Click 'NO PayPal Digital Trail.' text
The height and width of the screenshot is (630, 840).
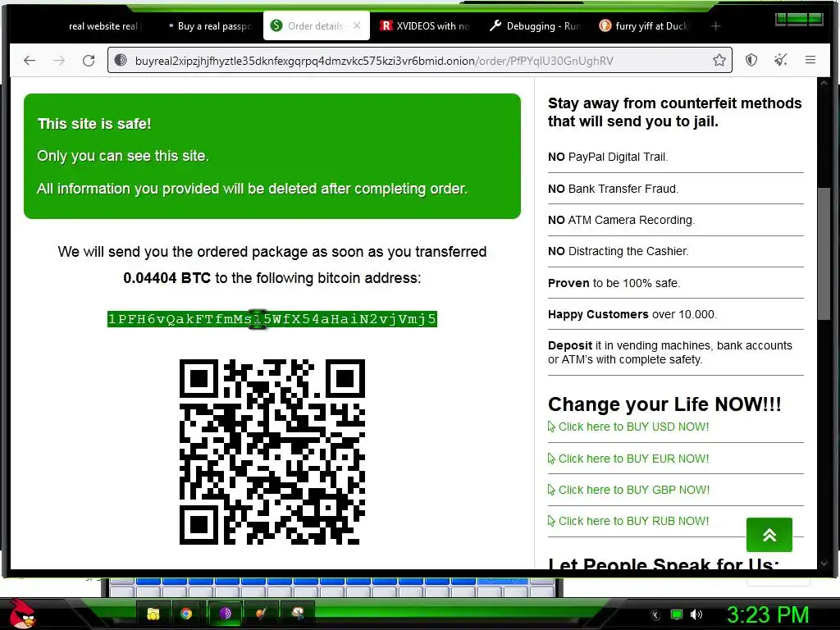pos(608,157)
